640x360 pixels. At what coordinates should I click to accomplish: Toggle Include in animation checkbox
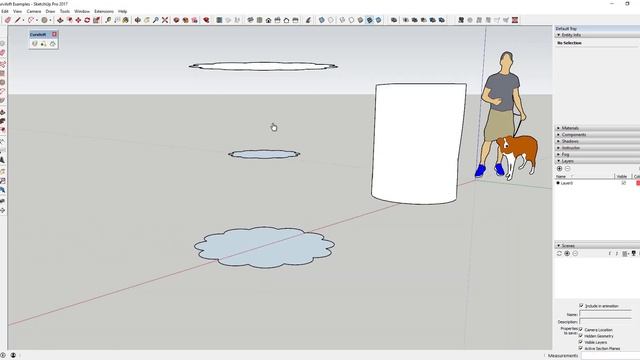(x=581, y=305)
